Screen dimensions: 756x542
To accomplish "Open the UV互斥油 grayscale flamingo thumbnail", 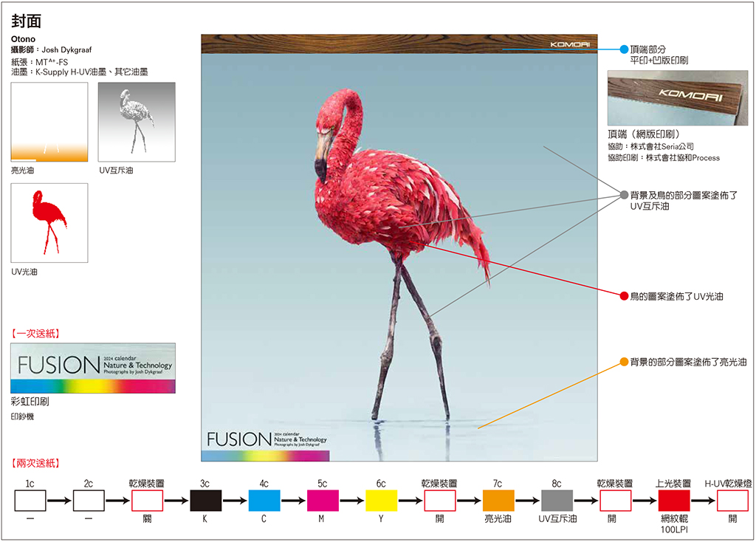I will pyautogui.click(x=137, y=122).
